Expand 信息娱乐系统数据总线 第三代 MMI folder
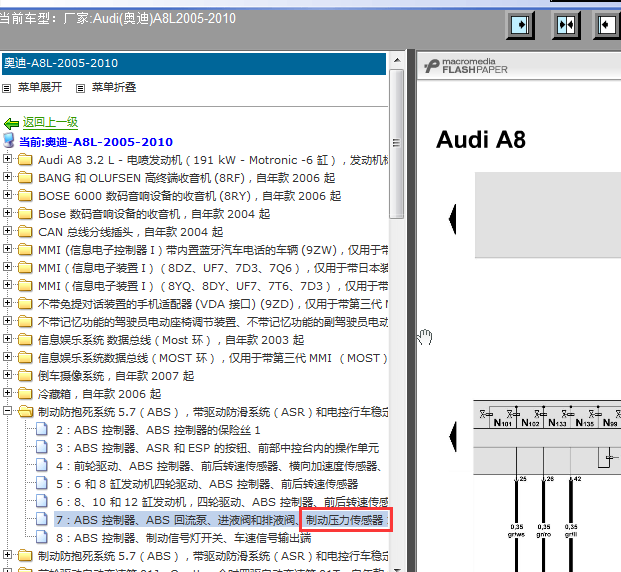 click(x=7, y=357)
